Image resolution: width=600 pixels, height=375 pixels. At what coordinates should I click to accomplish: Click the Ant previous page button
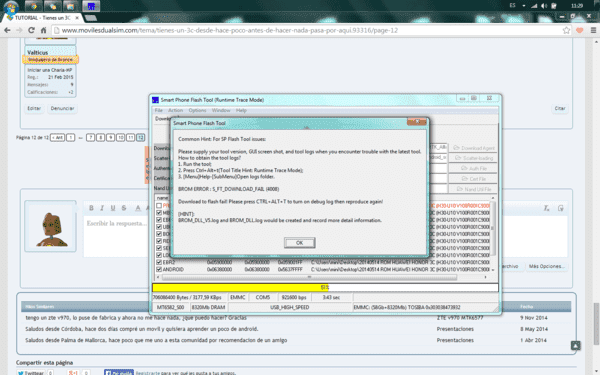tap(57, 137)
